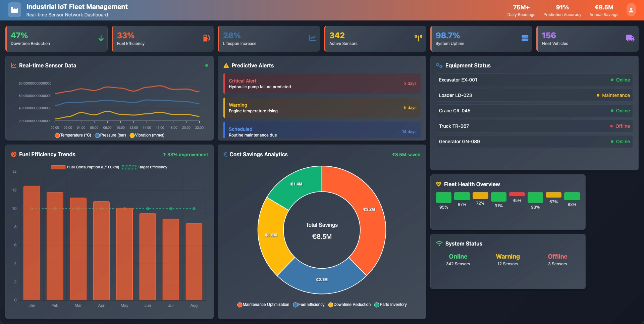Click the downward arrow icon on Downtime Reduction card
This screenshot has height=324, width=644.
click(x=101, y=38)
